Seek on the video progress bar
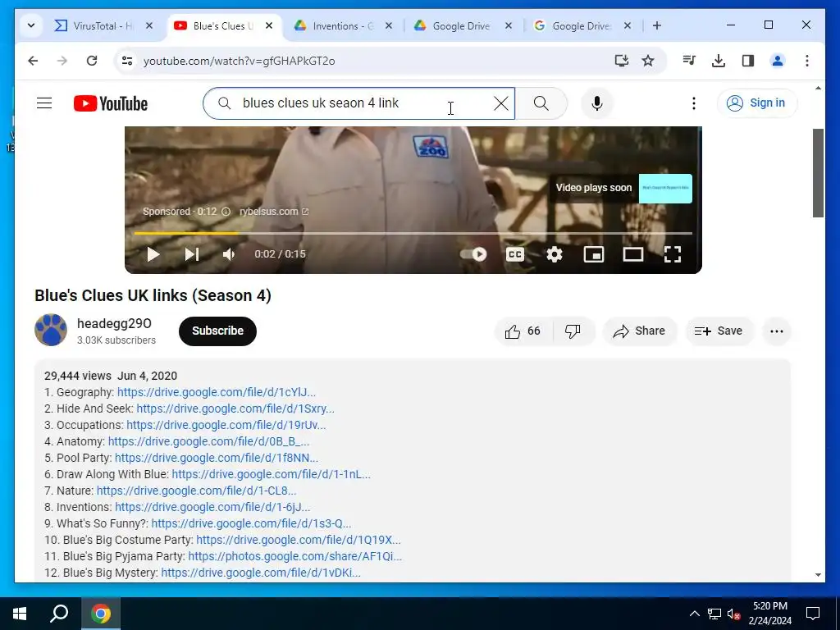Screen dimensions: 840x630 413,233
